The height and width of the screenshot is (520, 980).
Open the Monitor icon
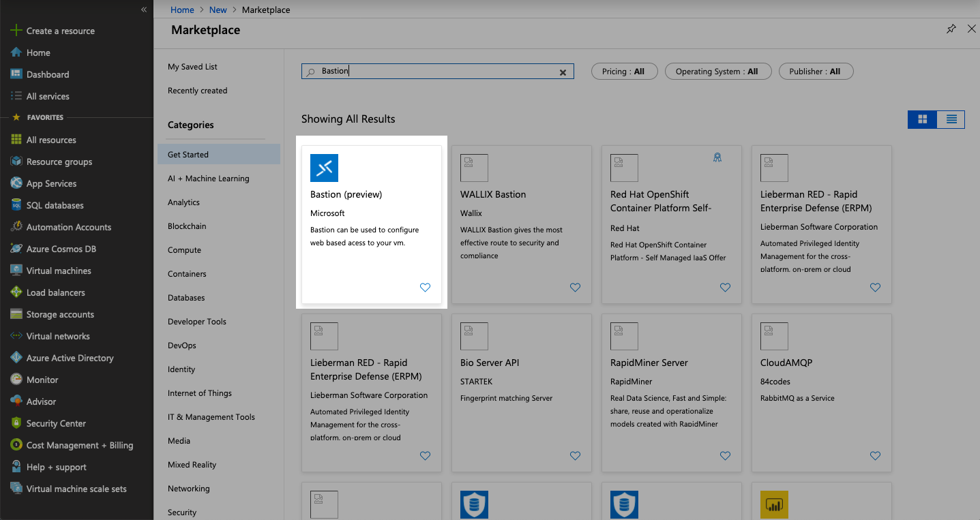(x=16, y=380)
